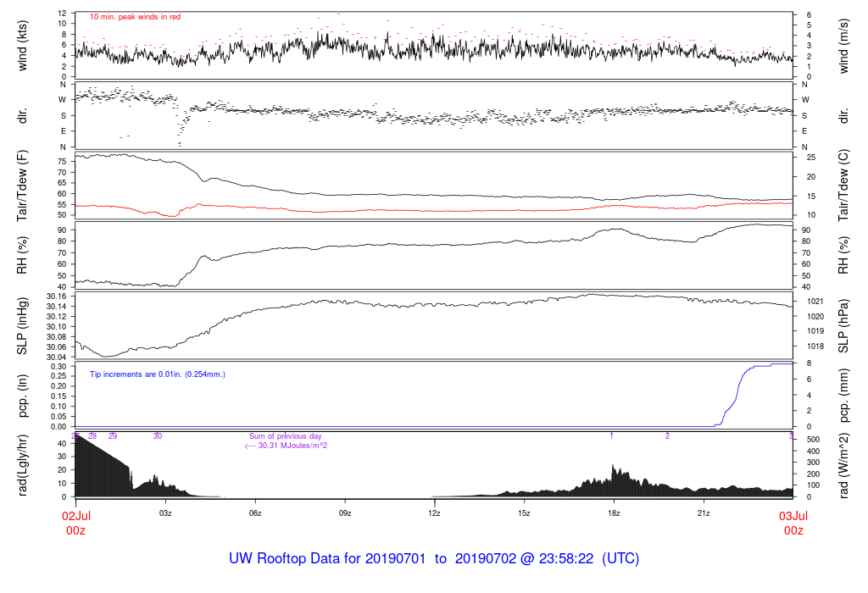Select the 'rad (W/m^2)' axis label
Screen dimensions: 868x593
[x=843, y=466]
